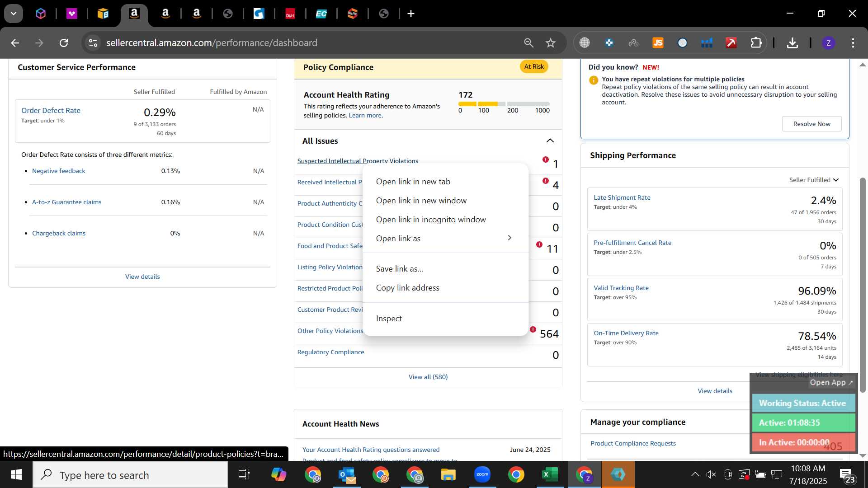Open a new browser tab
The image size is (868, 488).
point(411,14)
